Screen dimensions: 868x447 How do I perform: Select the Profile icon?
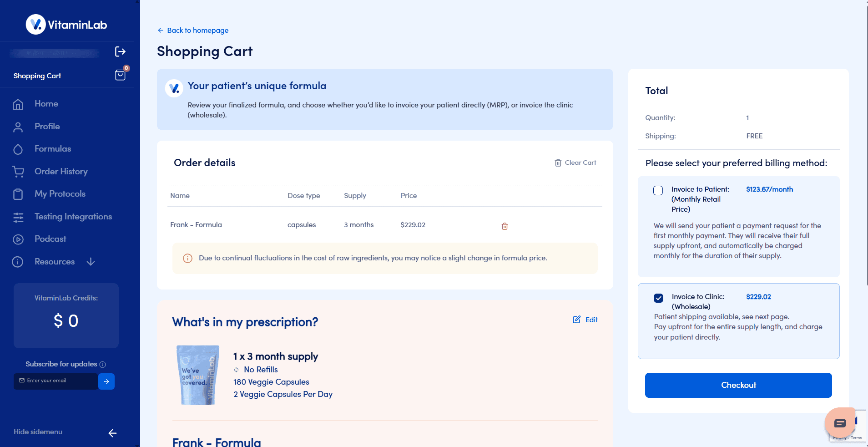(18, 127)
